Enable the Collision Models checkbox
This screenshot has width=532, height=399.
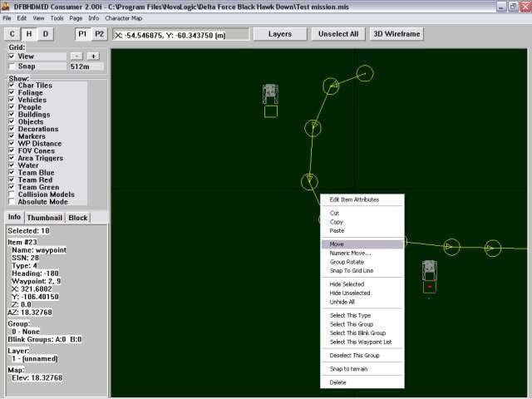pos(12,195)
